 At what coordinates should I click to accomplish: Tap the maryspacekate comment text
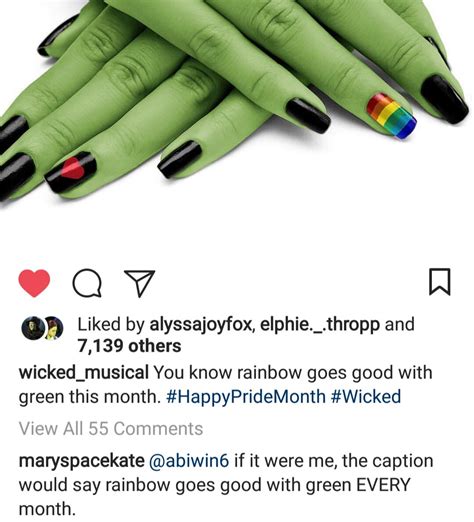(x=226, y=485)
